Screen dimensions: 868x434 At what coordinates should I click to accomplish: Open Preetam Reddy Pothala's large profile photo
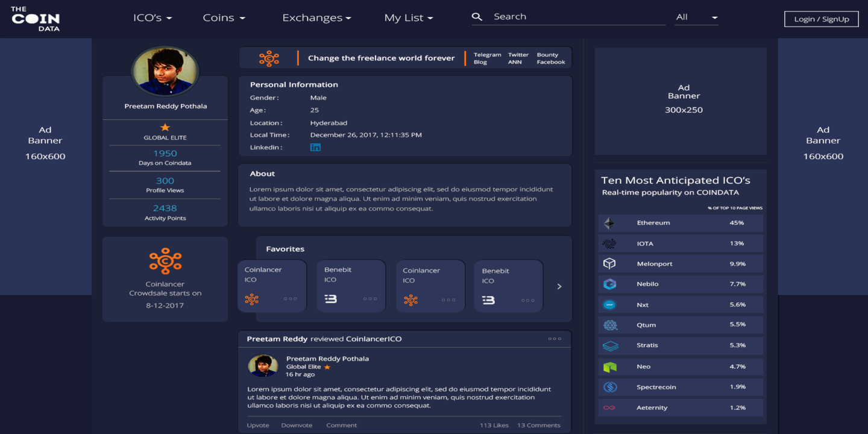pos(165,71)
